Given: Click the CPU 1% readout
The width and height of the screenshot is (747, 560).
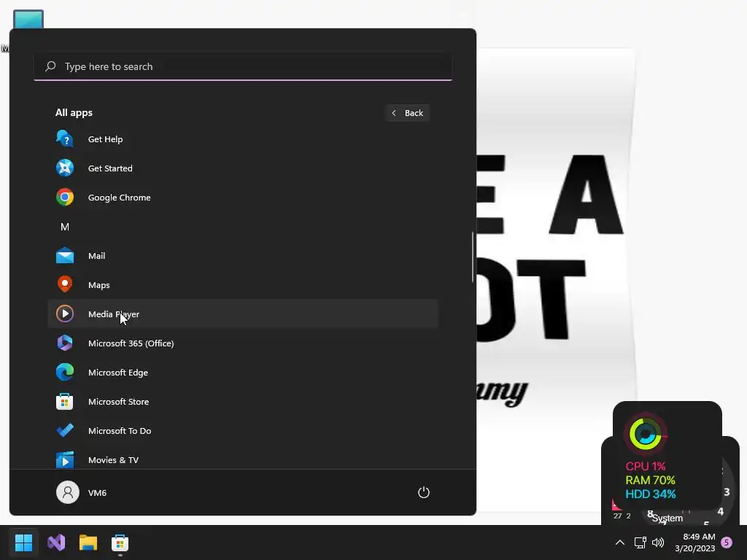Looking at the screenshot, I should pos(645,466).
